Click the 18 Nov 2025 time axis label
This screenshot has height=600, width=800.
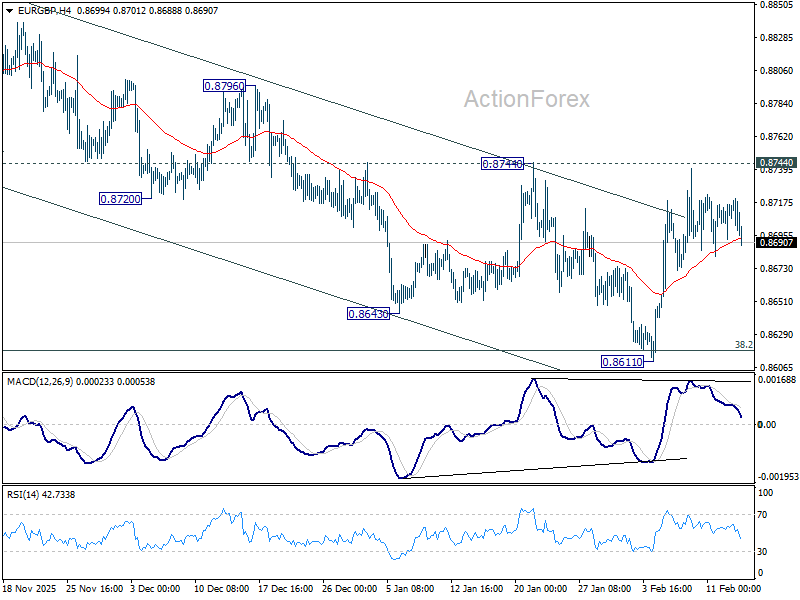pyautogui.click(x=32, y=584)
